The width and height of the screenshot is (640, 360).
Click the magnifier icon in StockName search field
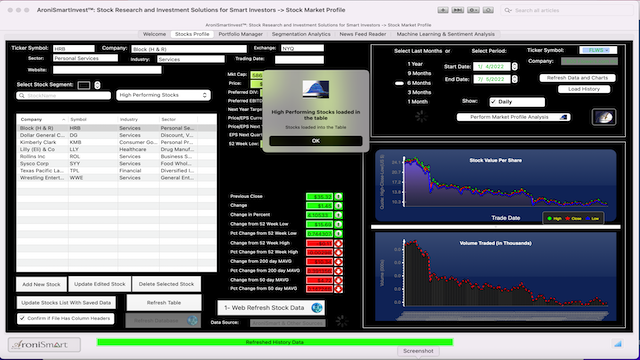pyautogui.click(x=22, y=96)
